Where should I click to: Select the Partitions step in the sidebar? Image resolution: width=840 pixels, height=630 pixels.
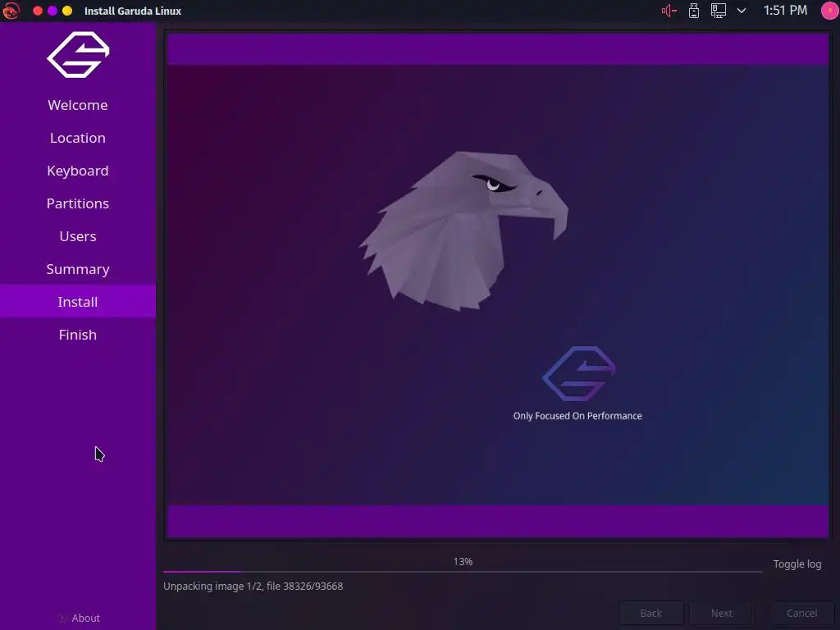78,203
